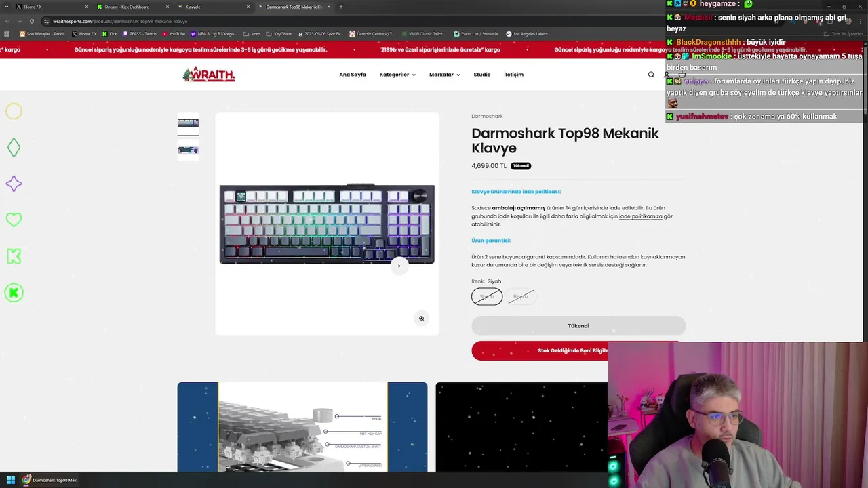Viewport: 868px width, 488px height.
Task: Open YouTube bookmark
Action: (x=174, y=34)
